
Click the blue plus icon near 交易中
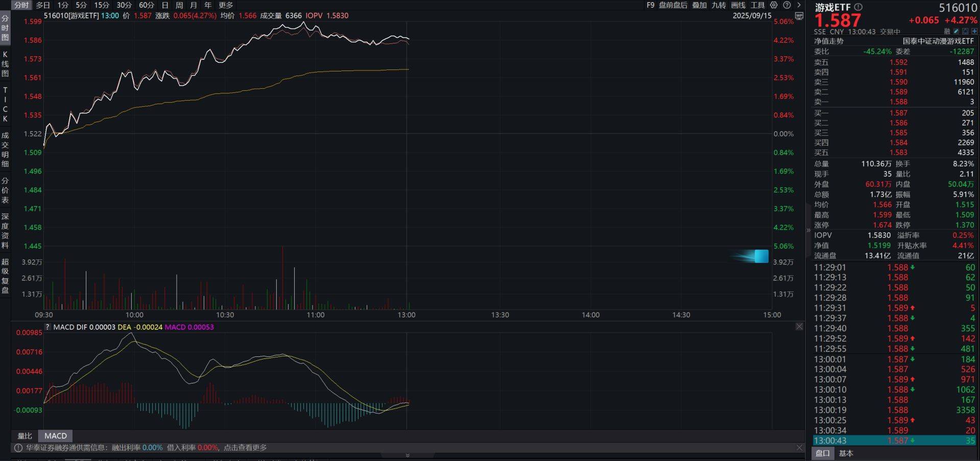974,31
